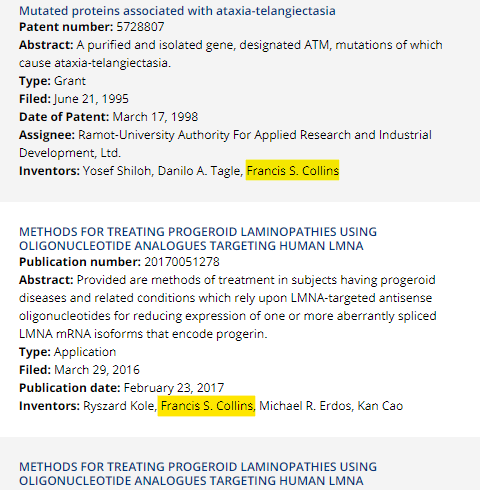480x490 pixels.
Task: Open the progeroid laminopathies title for publication 20170051278
Action: pos(198,239)
